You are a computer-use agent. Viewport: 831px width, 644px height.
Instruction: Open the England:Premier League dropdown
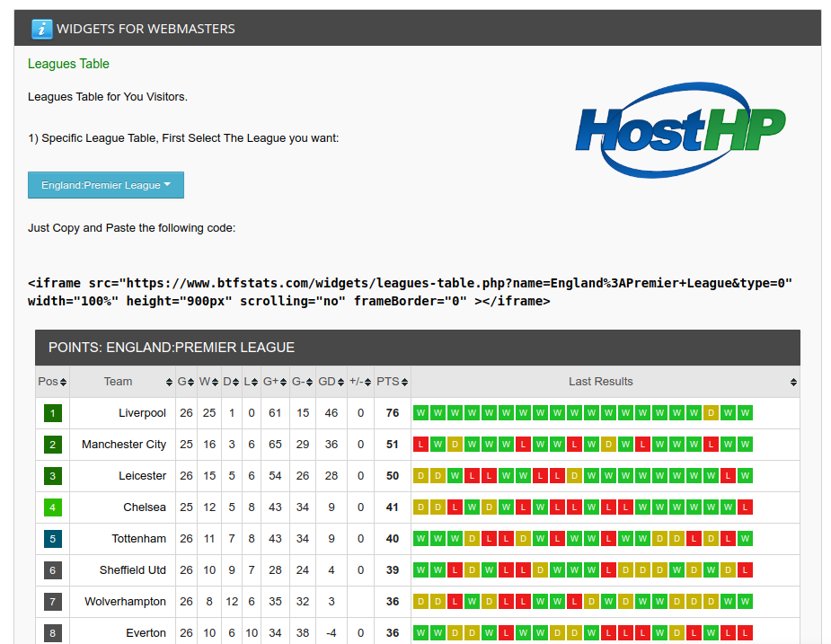point(105,185)
